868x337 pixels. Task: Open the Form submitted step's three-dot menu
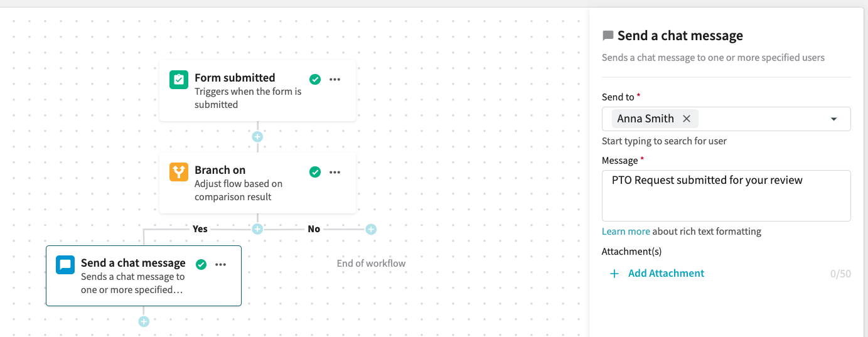point(335,80)
